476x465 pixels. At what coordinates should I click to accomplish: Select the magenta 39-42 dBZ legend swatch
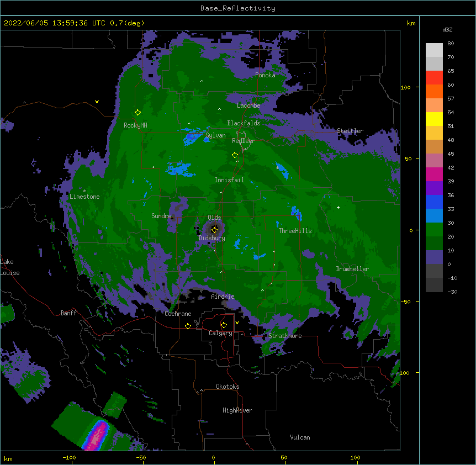(x=434, y=174)
